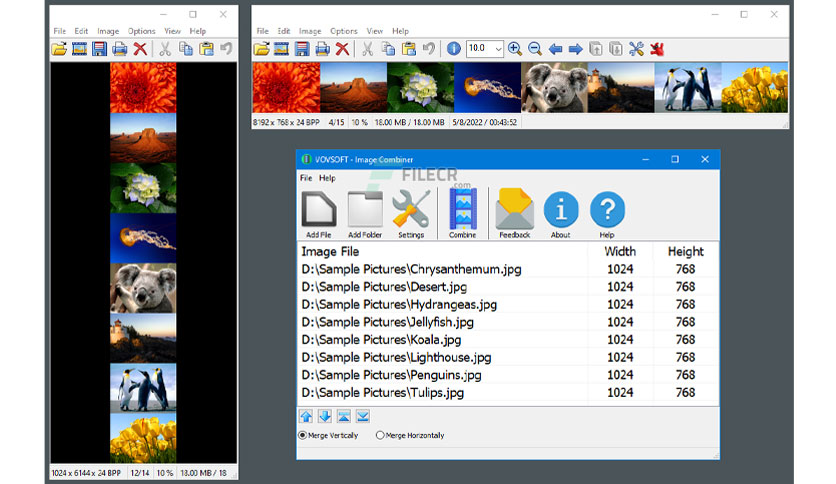
Task: Select the Jellyfish.jpg row
Action: pyautogui.click(x=508, y=322)
